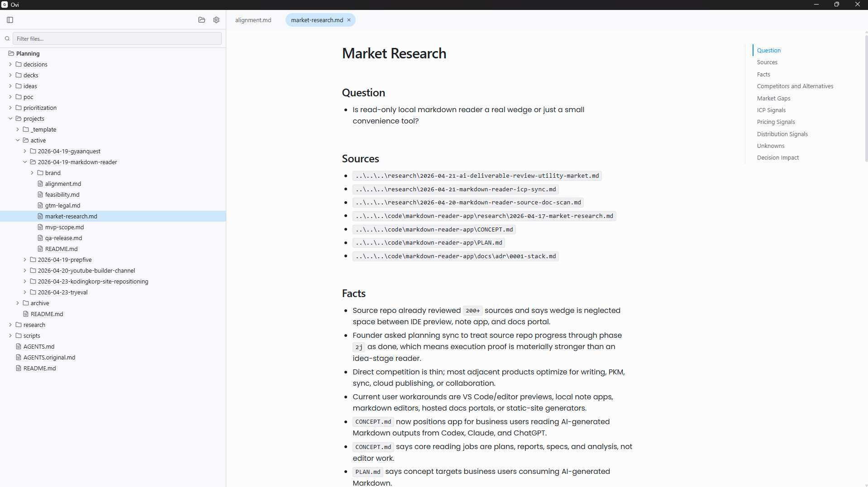Viewport: 868px width, 487px height.
Task: Click the PLAN.md source path text
Action: 429,243
